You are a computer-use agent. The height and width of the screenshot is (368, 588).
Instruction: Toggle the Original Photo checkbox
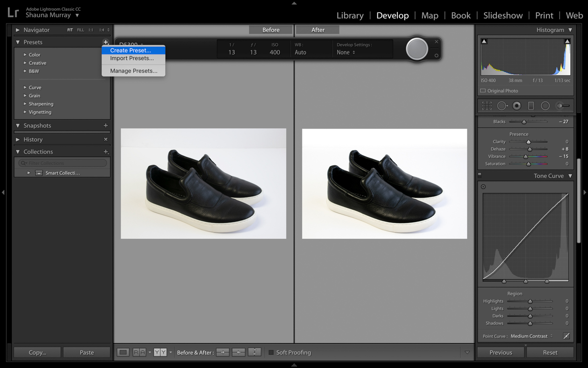coord(483,91)
